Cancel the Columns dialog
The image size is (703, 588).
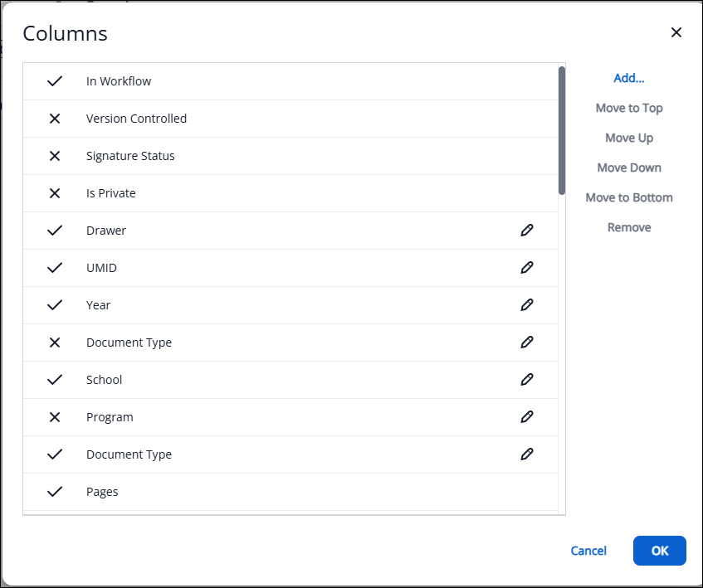point(588,551)
